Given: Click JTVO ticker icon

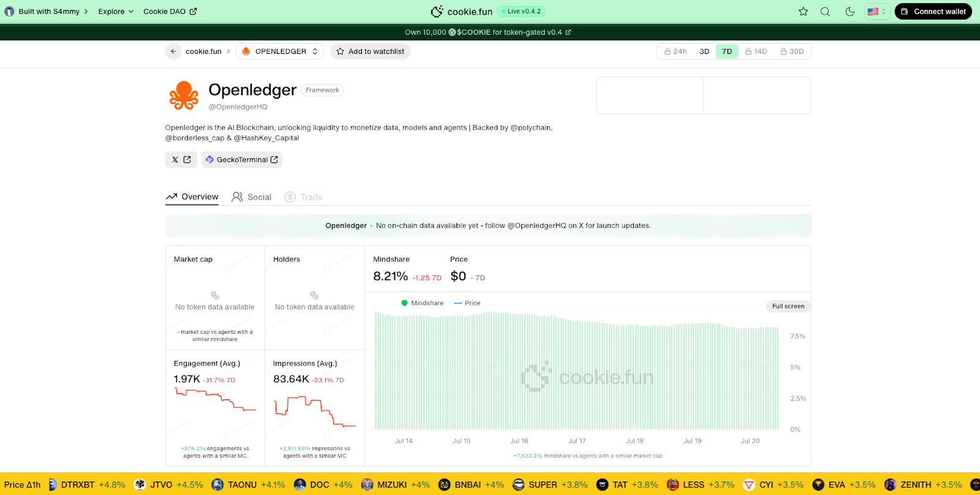Looking at the screenshot, I should click(140, 485).
